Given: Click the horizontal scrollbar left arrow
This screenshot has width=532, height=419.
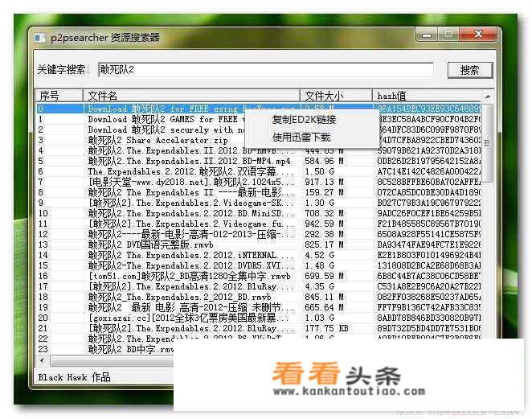Looking at the screenshot, I should click(42, 360).
